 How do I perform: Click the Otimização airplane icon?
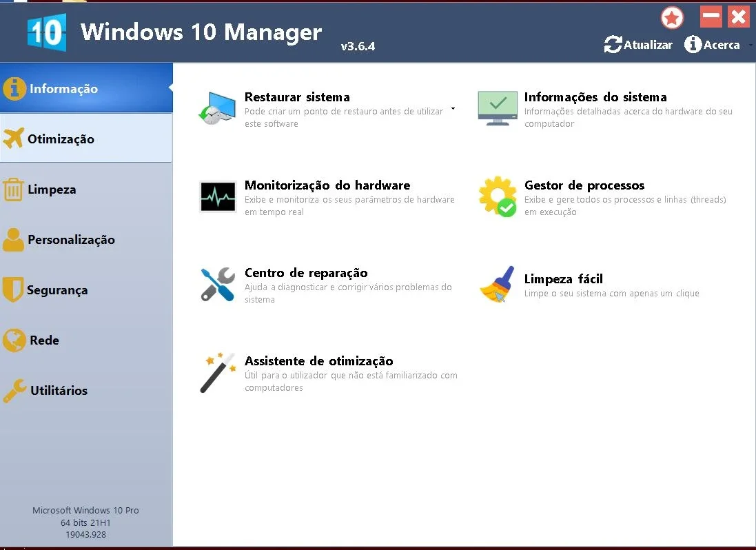[x=14, y=139]
